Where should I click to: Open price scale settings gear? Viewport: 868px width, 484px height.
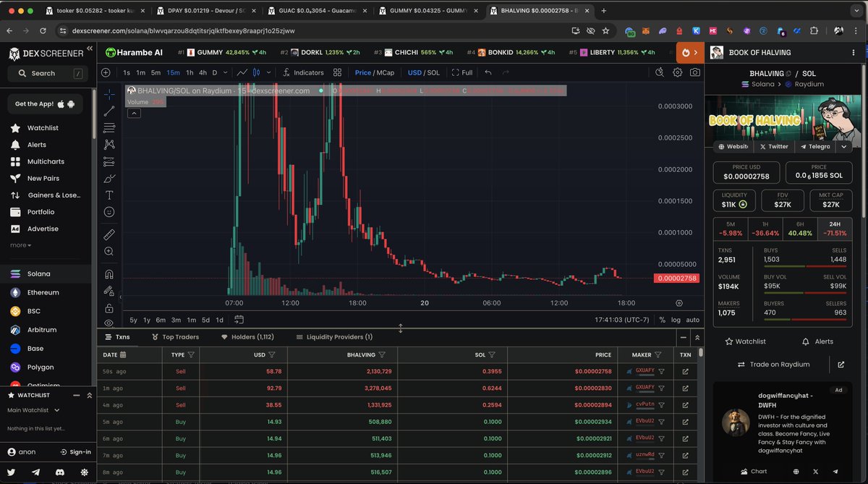(x=679, y=303)
